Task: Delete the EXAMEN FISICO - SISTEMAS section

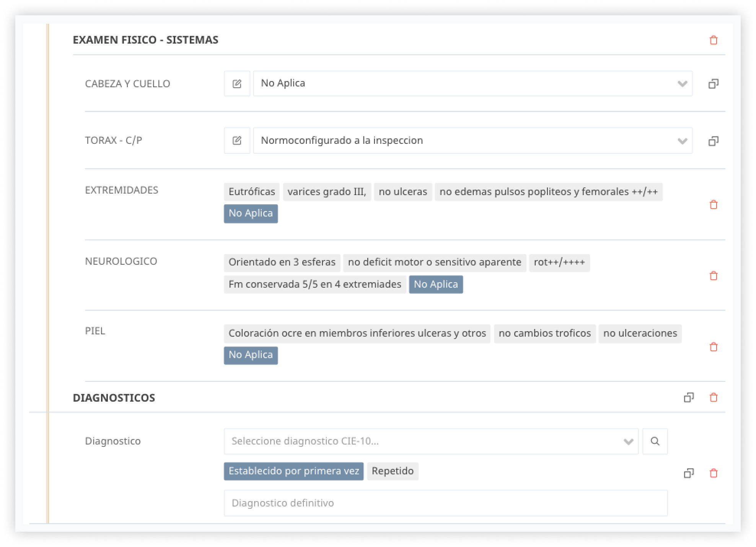Action: coord(713,40)
